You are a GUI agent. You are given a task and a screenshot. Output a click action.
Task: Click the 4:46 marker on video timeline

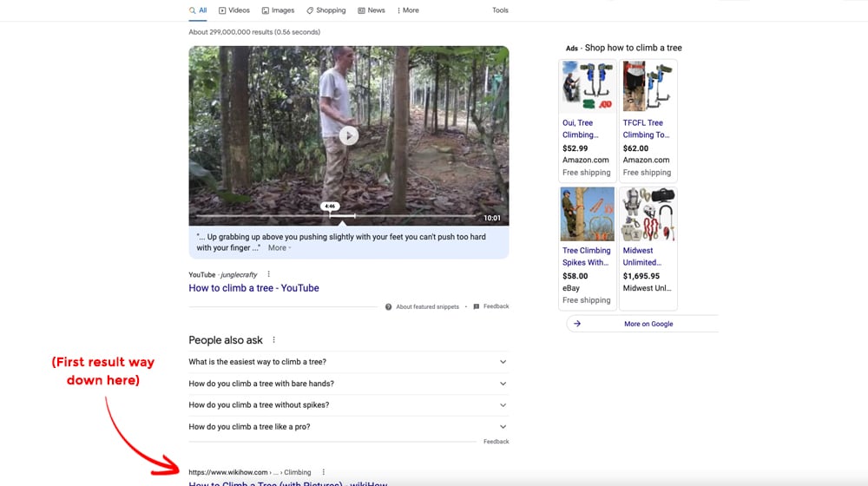click(330, 207)
